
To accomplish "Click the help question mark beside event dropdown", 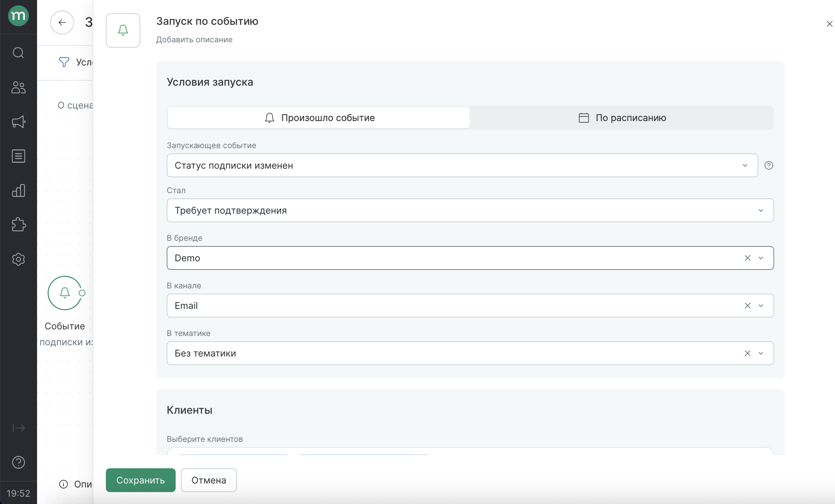I will point(769,165).
